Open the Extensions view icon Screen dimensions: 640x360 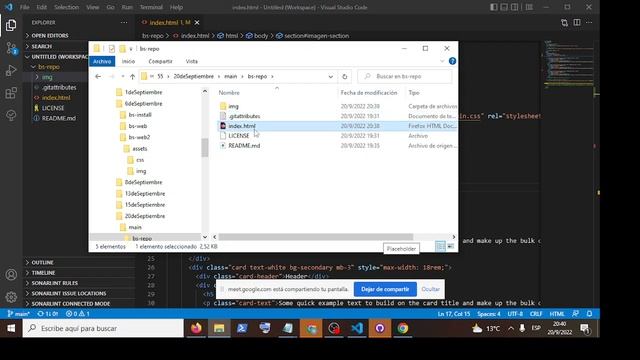[x=11, y=93]
